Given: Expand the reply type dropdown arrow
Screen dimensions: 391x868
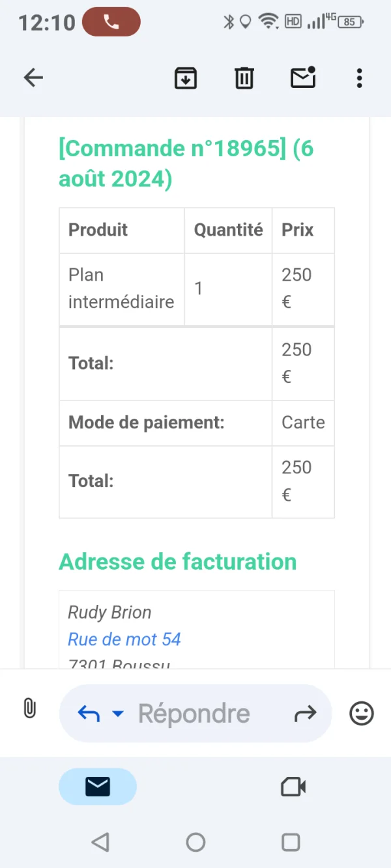Looking at the screenshot, I should tap(118, 714).
